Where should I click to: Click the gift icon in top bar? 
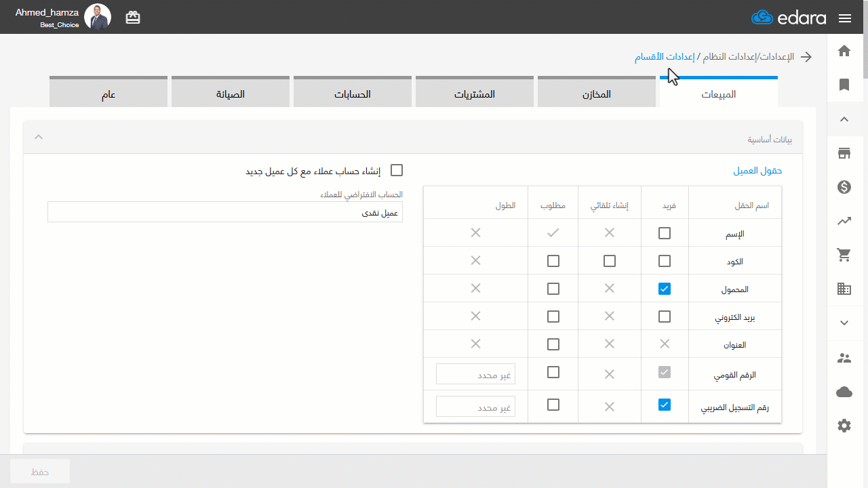click(x=133, y=18)
